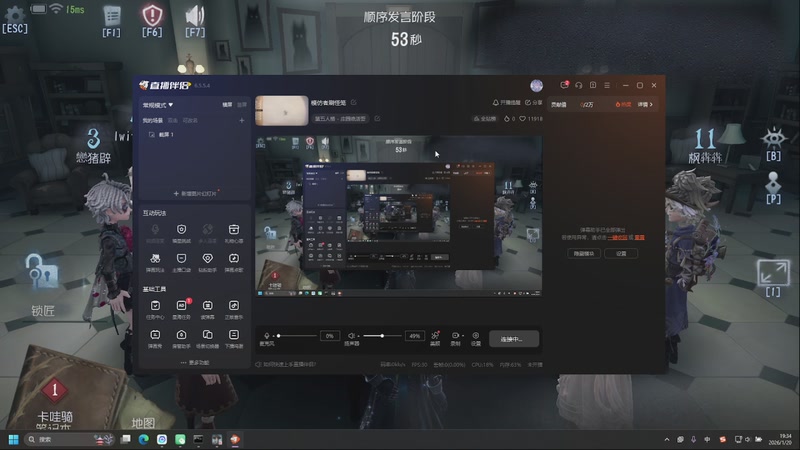Click the ESC gear icon in the game

click(15, 14)
